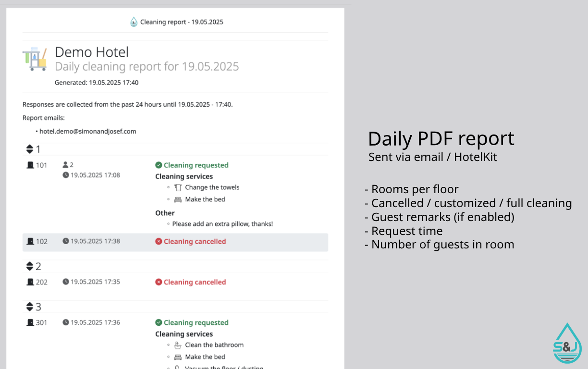This screenshot has height=369, width=588.
Task: Click the Cleaning requested label for room 301
Action: pyautogui.click(x=196, y=322)
